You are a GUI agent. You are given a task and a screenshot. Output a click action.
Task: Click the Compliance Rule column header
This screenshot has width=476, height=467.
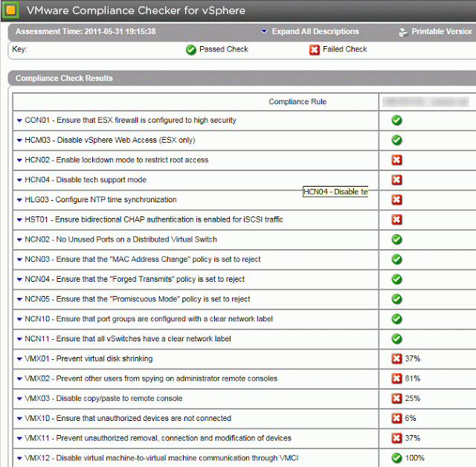(297, 102)
